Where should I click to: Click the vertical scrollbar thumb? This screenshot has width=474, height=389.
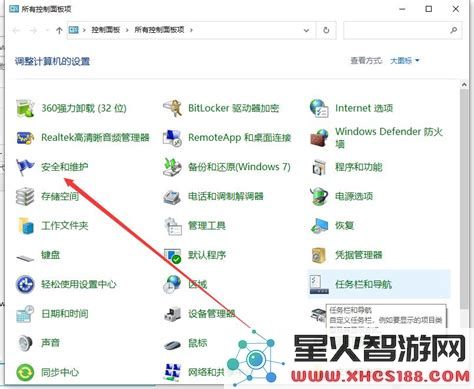click(464, 199)
